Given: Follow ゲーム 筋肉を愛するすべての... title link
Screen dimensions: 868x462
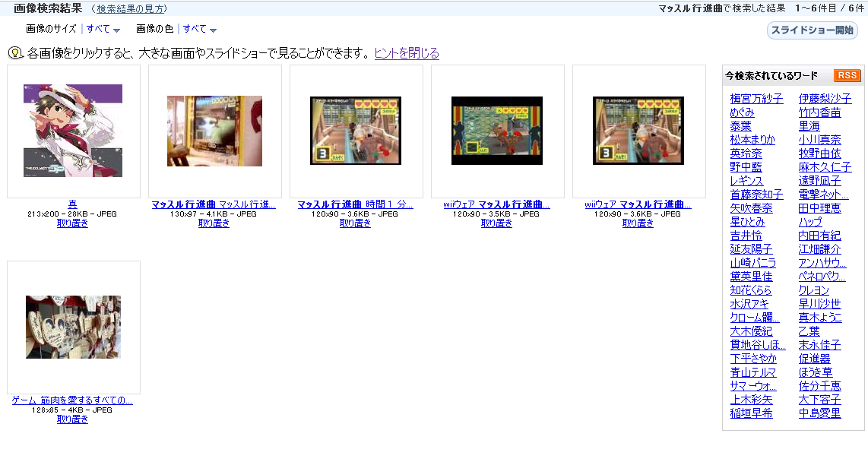Looking at the screenshot, I should point(72,400).
